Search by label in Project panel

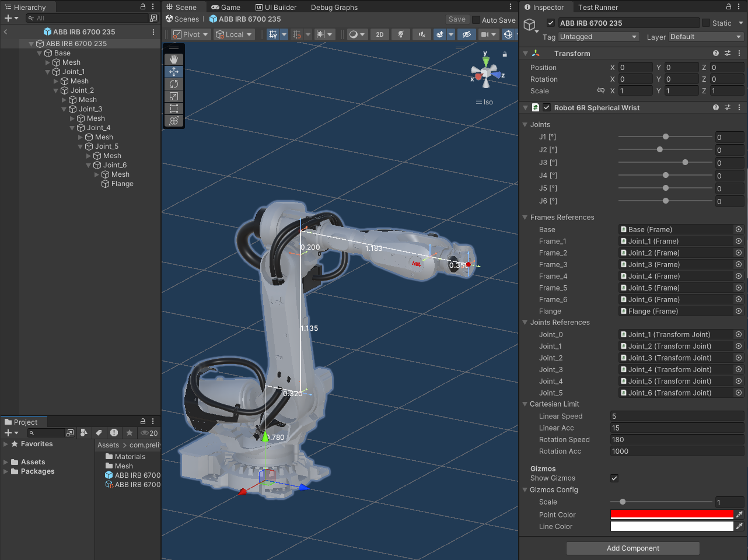[x=99, y=433]
